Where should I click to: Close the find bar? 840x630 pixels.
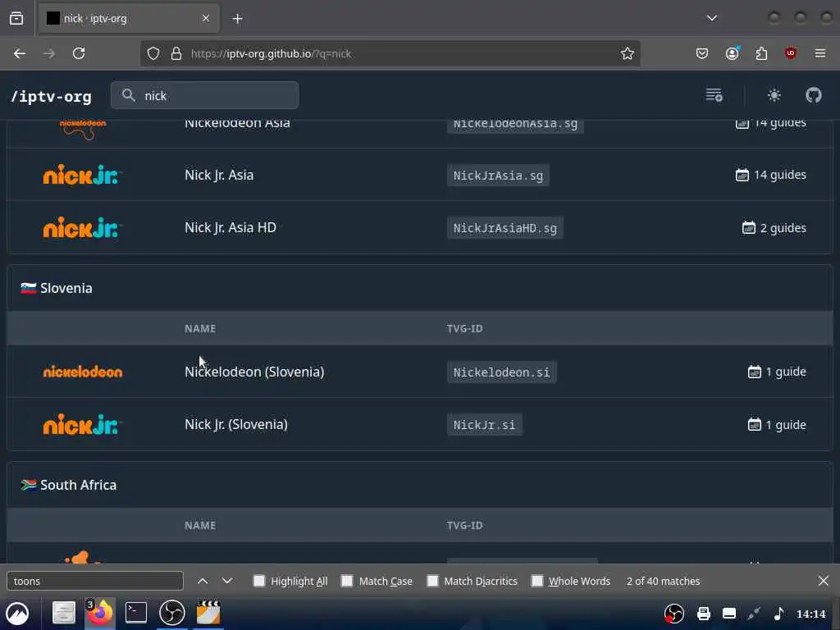point(824,581)
